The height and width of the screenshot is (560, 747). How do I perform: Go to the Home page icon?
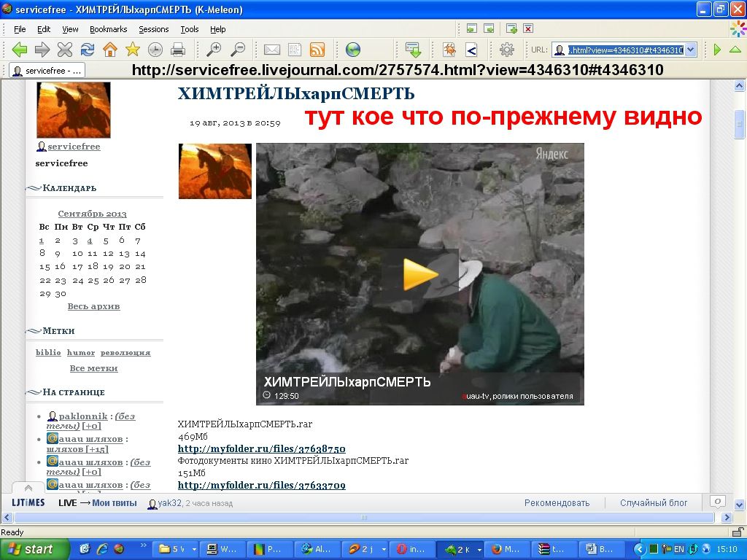tap(110, 49)
